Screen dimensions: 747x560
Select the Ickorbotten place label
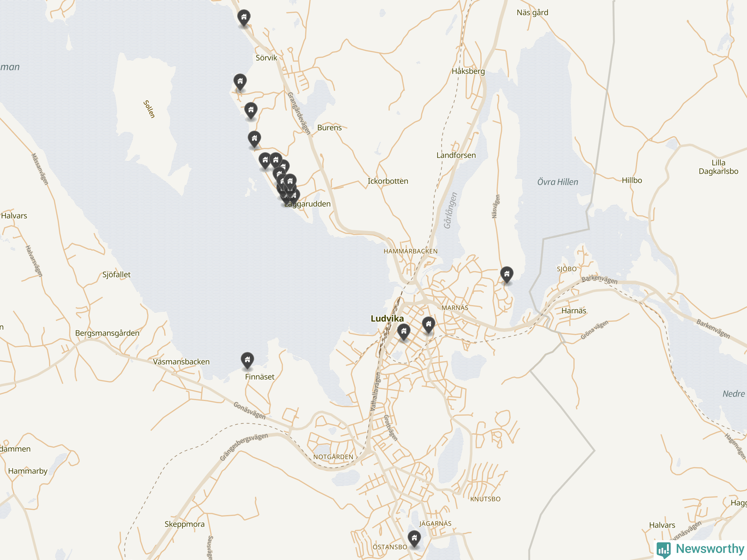(x=388, y=181)
